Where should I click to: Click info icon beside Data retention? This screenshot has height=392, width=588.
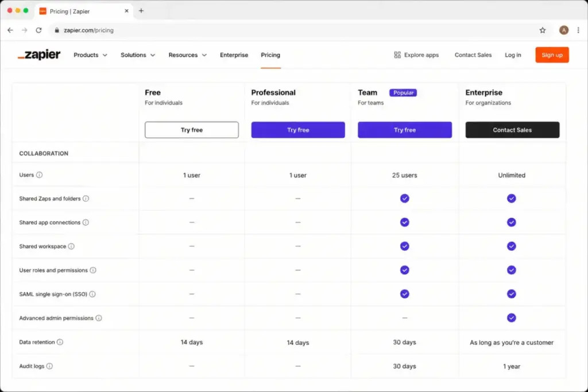60,342
